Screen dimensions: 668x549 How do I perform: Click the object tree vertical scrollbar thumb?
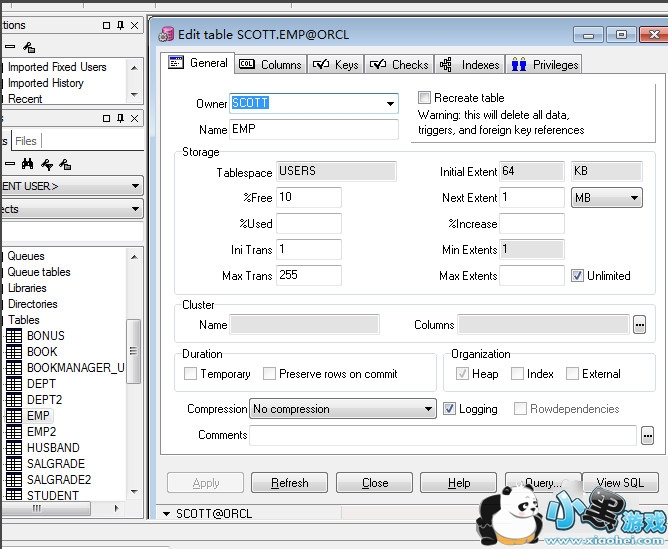coord(134,350)
